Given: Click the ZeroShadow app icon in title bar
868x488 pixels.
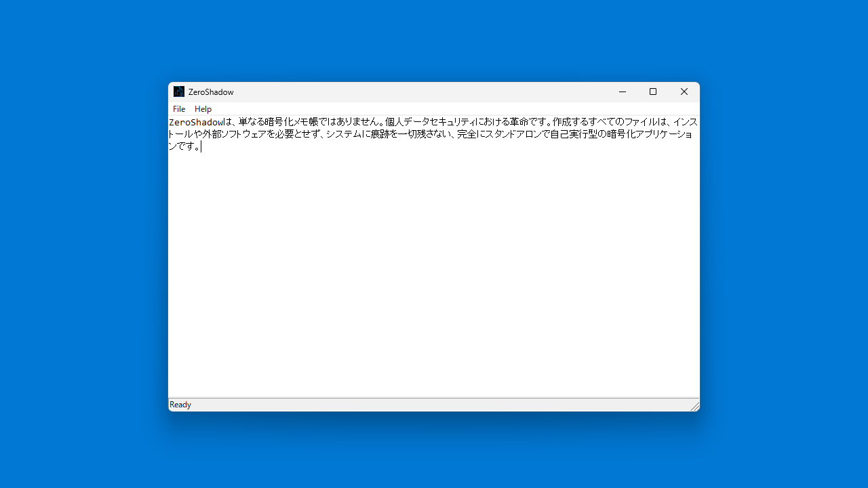Looking at the screenshot, I should tap(179, 91).
